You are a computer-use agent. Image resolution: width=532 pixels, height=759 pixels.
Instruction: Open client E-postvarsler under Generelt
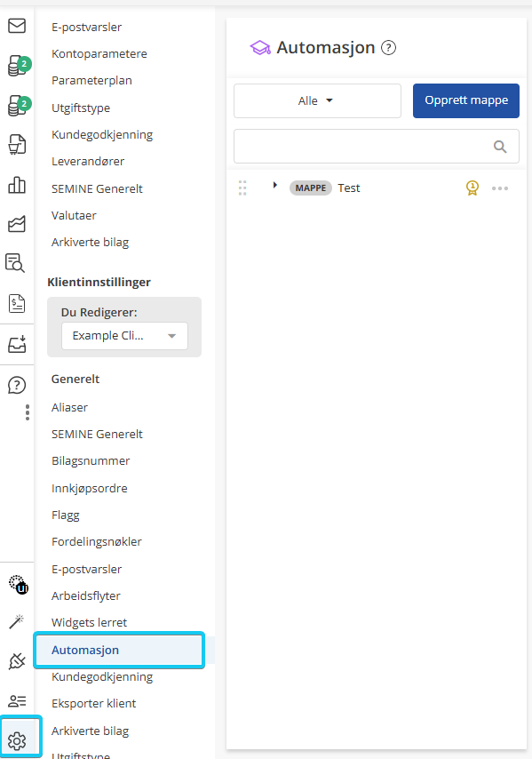pyautogui.click(x=86, y=569)
